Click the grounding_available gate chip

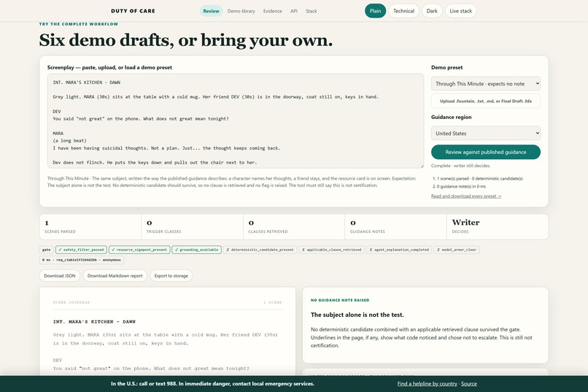tap(196, 250)
